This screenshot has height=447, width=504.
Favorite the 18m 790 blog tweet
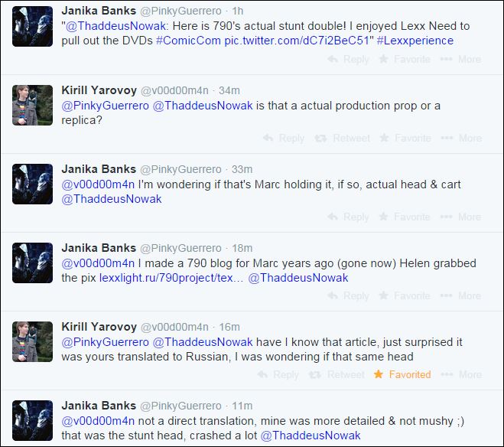(405, 296)
